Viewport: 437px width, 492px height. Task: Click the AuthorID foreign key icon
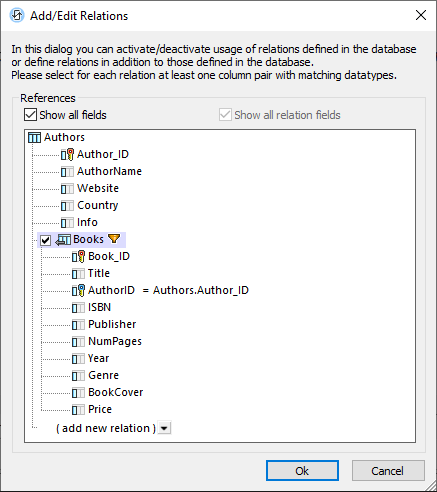(78, 290)
